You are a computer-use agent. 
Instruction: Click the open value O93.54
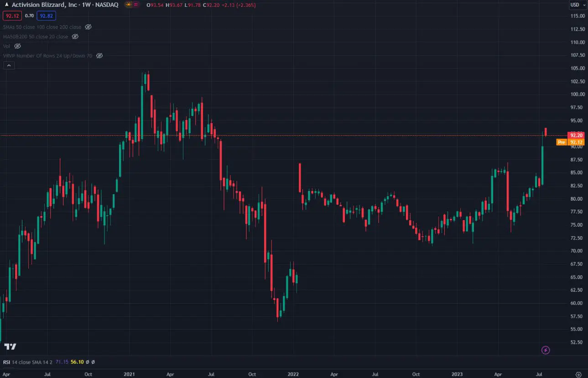156,5
